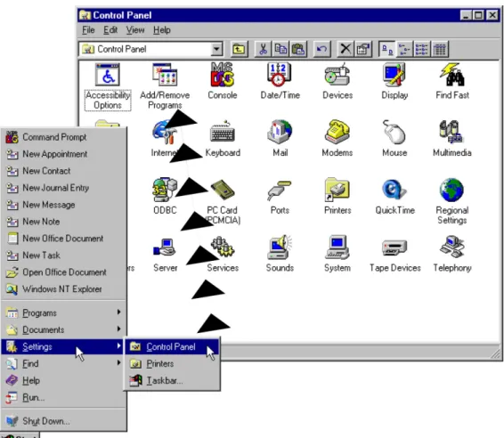Image resolution: width=504 pixels, height=438 pixels.
Task: Click the Cut toolbar button
Action: (x=263, y=49)
